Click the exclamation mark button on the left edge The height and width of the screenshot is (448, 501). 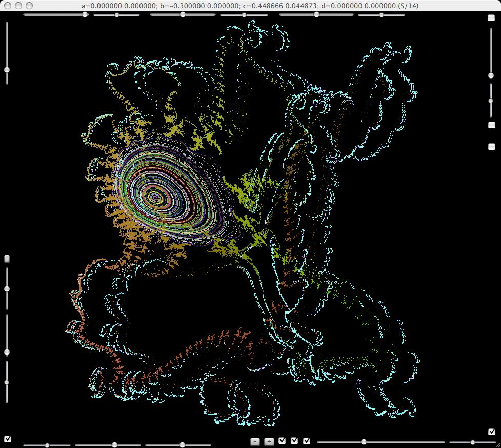click(7, 259)
